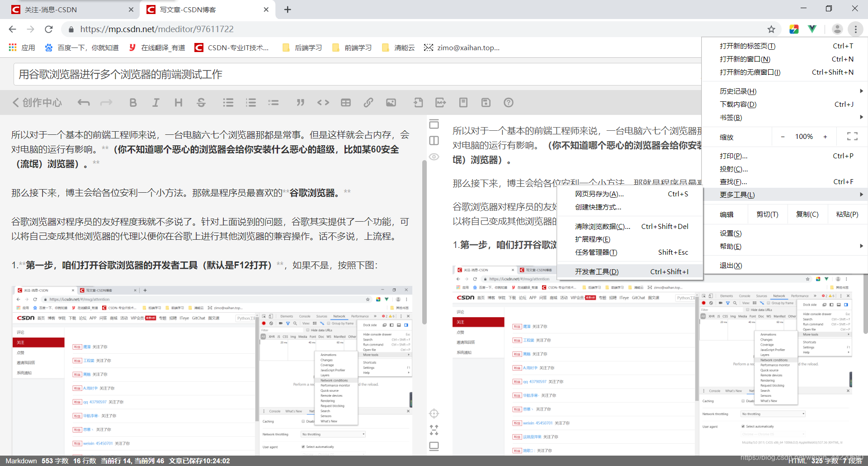Open the Chrome three-dot menu button
This screenshot has width=868, height=466.
click(855, 29)
